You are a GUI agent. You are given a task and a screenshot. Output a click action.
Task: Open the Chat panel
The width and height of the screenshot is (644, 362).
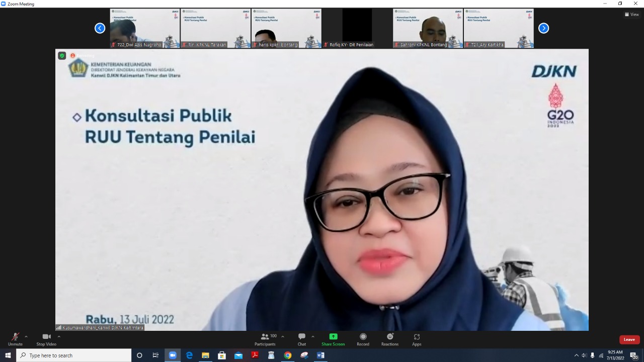(x=301, y=339)
